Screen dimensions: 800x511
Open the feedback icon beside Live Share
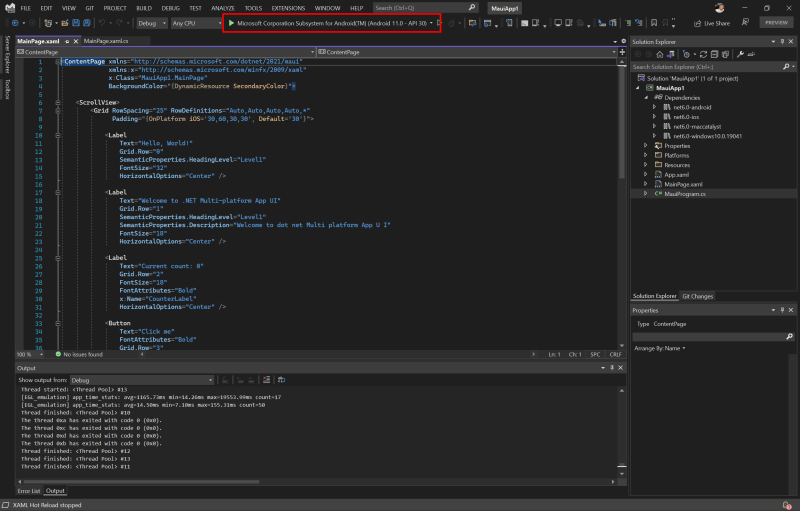(745, 22)
